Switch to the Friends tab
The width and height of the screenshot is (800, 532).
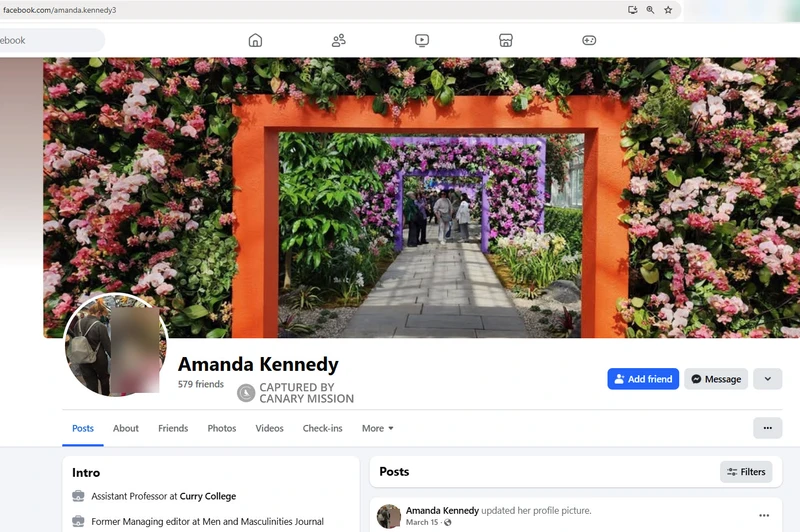pos(173,428)
